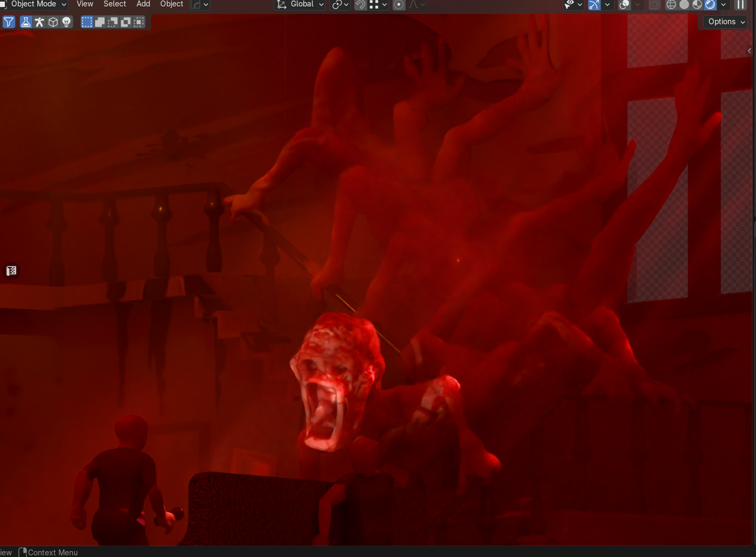Choose set new selection mode
Screen dimensions: 756x557
tap(87, 22)
